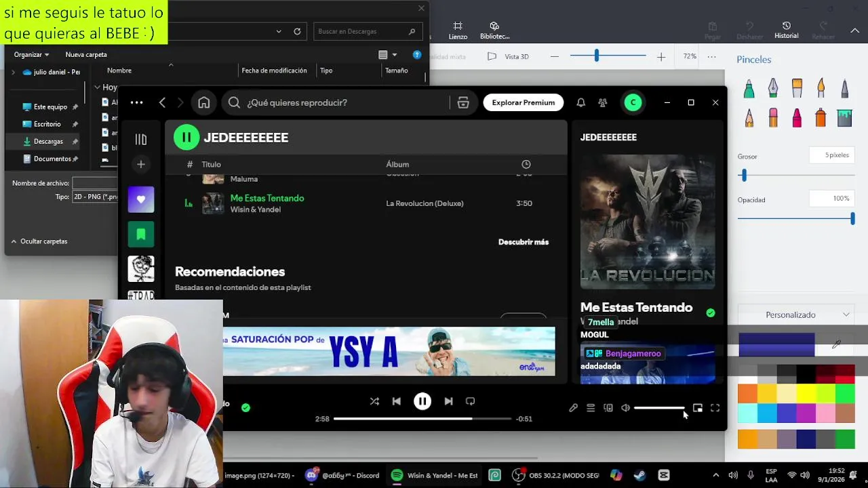Toggle repeat mode in the player

tap(470, 401)
